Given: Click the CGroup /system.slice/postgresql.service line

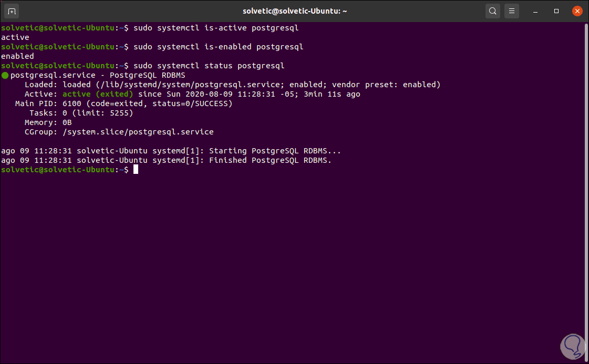Looking at the screenshot, I should [119, 132].
